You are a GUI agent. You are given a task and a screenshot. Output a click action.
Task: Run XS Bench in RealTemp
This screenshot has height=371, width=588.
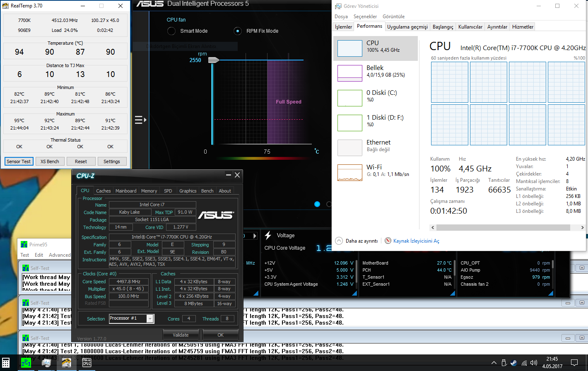pos(50,161)
